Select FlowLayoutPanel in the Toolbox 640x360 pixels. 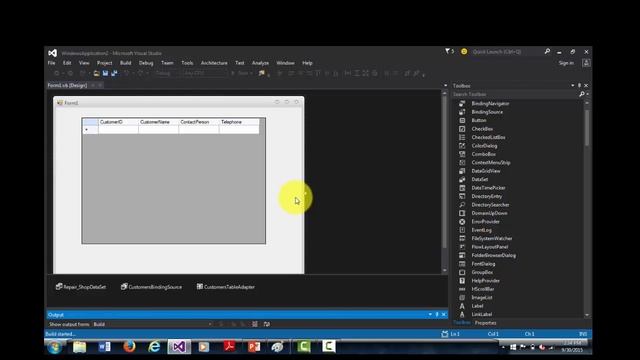[x=489, y=247]
